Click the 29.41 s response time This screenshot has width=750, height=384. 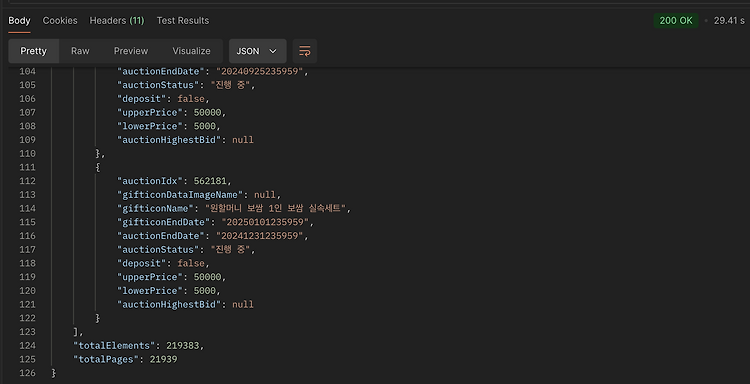(x=729, y=21)
